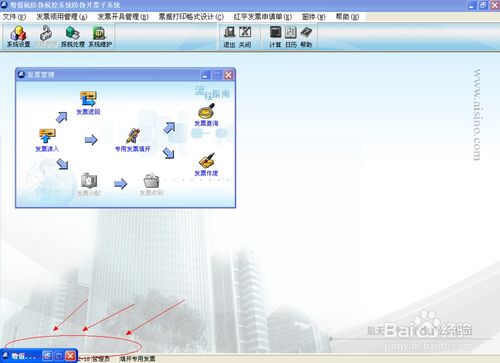The image size is (500, 363).
Task: Click the 关闭 toolbar icon
Action: coord(245,37)
